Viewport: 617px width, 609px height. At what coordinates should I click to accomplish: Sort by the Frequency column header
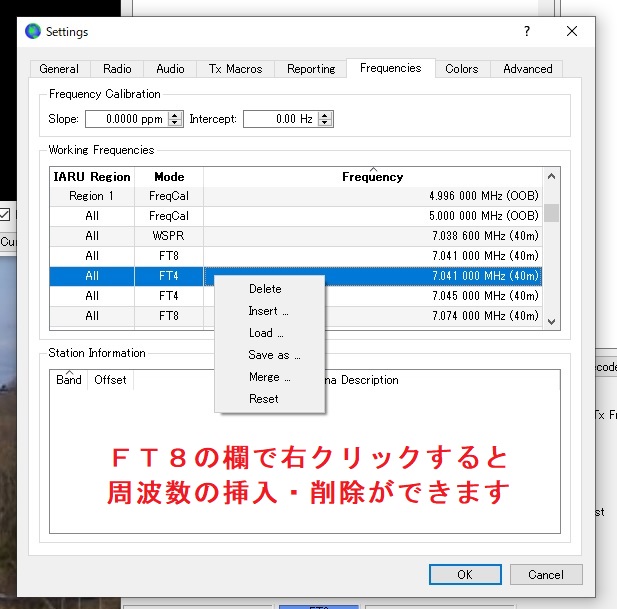tap(372, 177)
